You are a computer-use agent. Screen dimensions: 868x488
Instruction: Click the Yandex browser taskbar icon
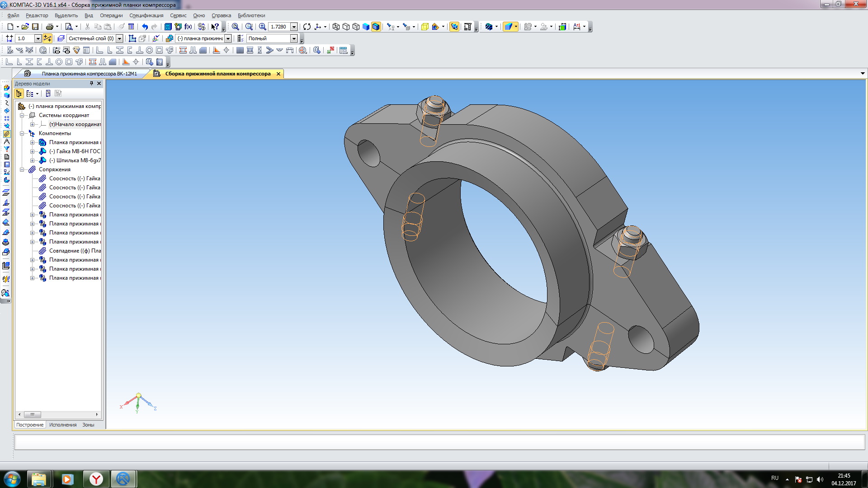point(96,479)
